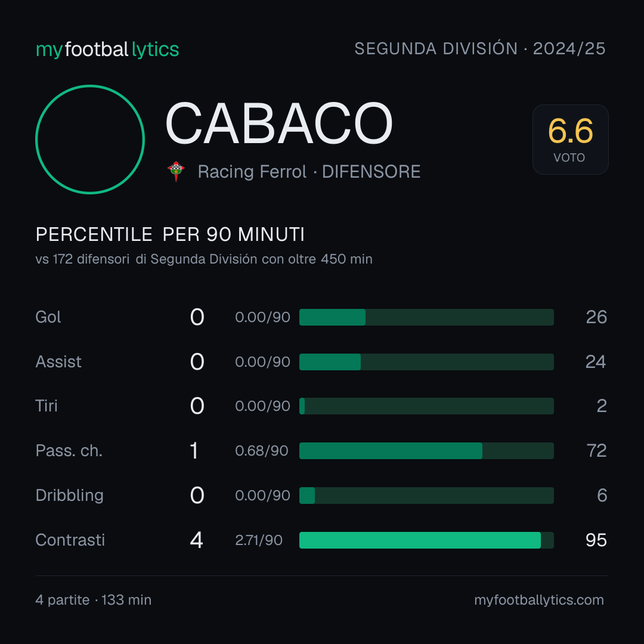Image resolution: width=644 pixels, height=644 pixels.
Task: Click the Assist percentile bar
Action: pos(426,362)
